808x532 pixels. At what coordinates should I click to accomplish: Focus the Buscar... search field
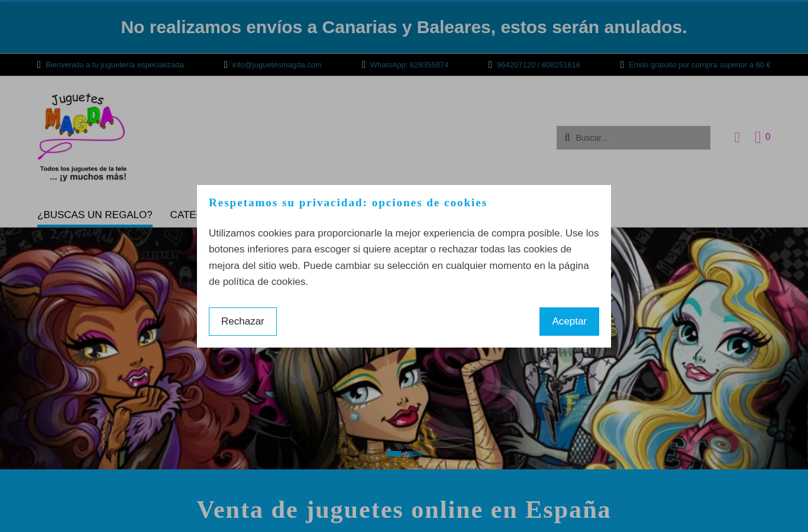(x=634, y=138)
